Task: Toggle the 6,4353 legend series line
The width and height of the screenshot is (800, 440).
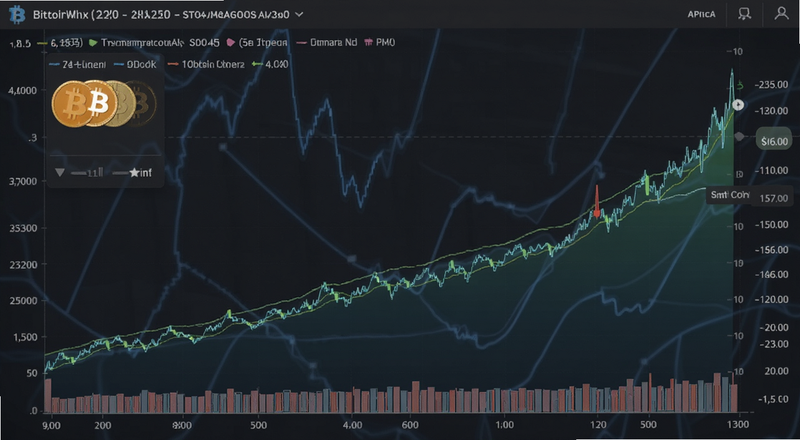Action: (x=60, y=43)
